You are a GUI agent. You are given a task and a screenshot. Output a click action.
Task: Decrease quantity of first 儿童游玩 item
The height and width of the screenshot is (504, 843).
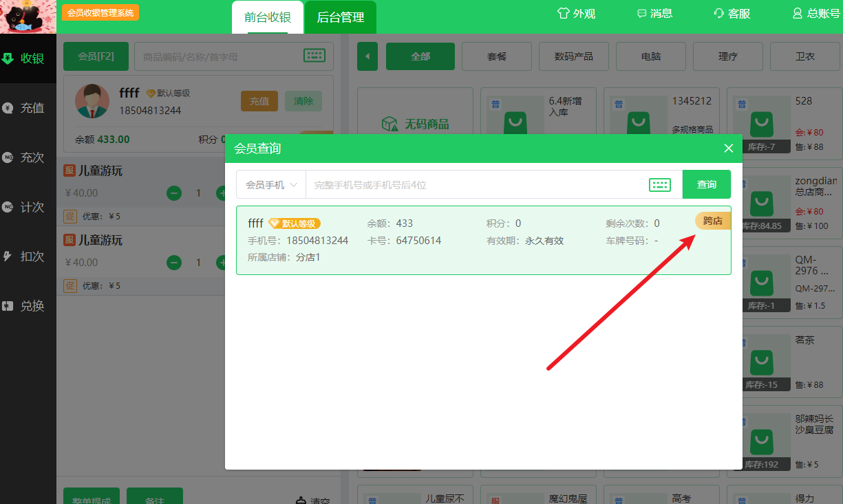pyautogui.click(x=174, y=193)
